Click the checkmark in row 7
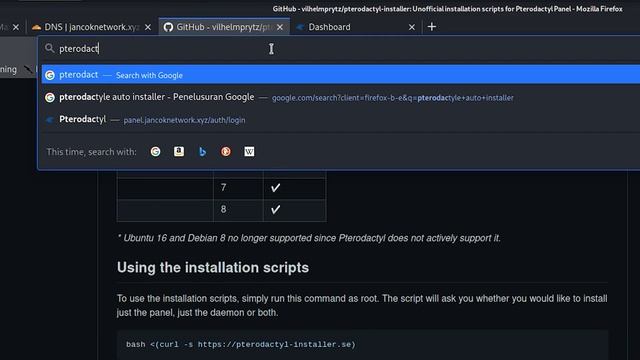This screenshot has width=640, height=360. click(x=276, y=188)
